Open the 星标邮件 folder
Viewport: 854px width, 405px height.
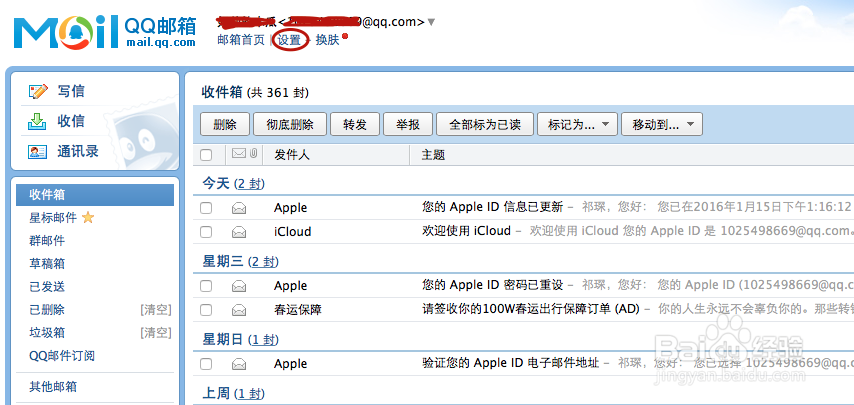[x=53, y=218]
